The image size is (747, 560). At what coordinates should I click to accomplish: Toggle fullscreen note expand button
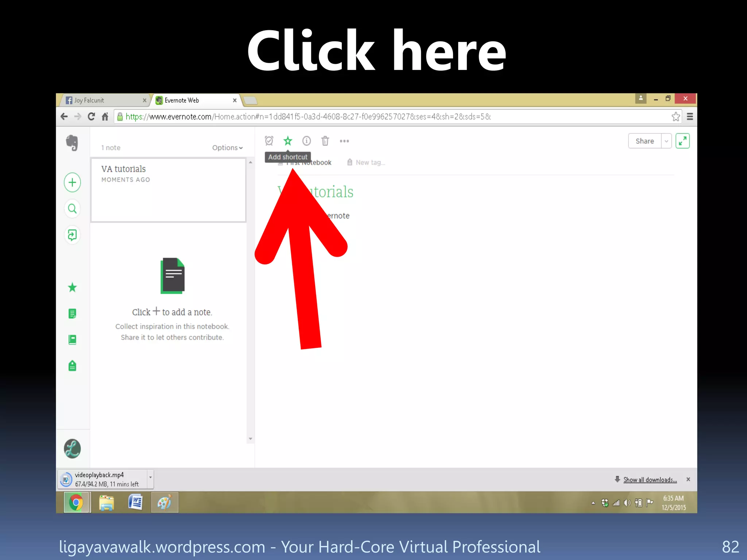(x=682, y=141)
